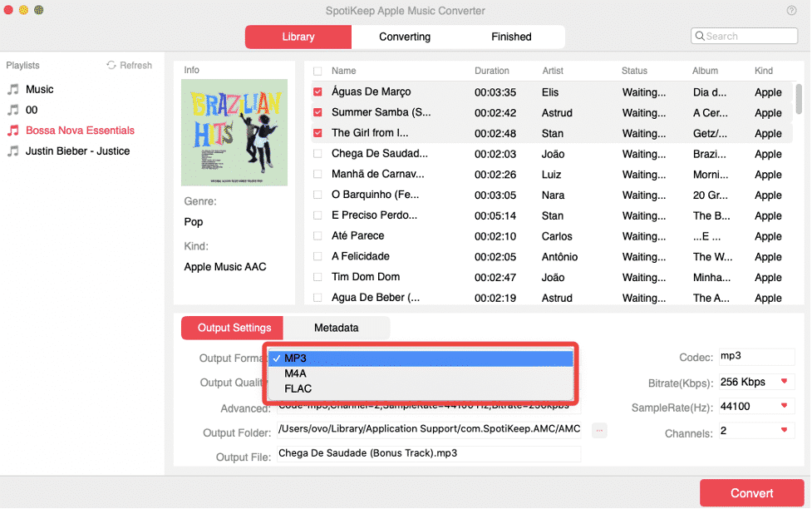Open the help question mark icon
This screenshot has width=812, height=509.
(790, 10)
